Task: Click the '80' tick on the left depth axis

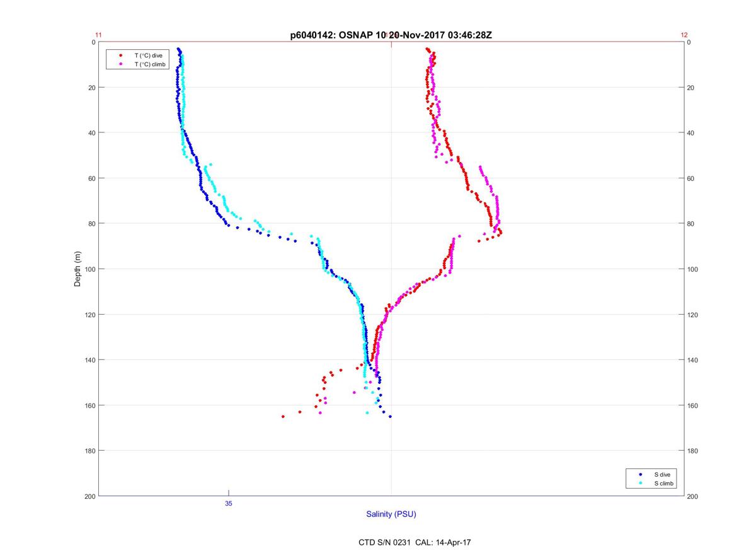Action: coord(91,224)
